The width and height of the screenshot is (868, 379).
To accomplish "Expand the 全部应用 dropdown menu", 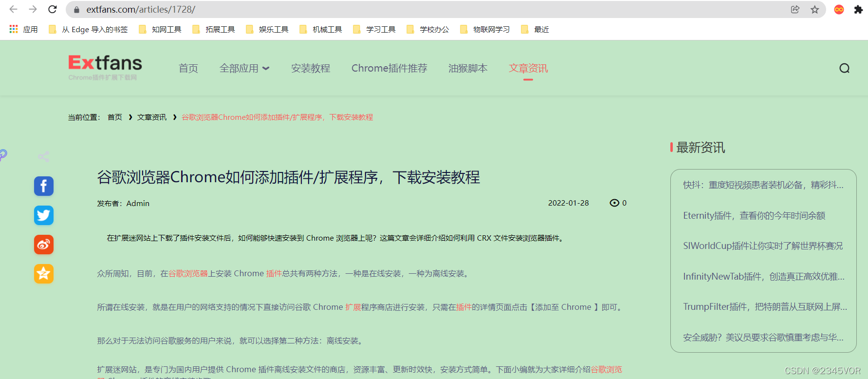I will tap(244, 68).
